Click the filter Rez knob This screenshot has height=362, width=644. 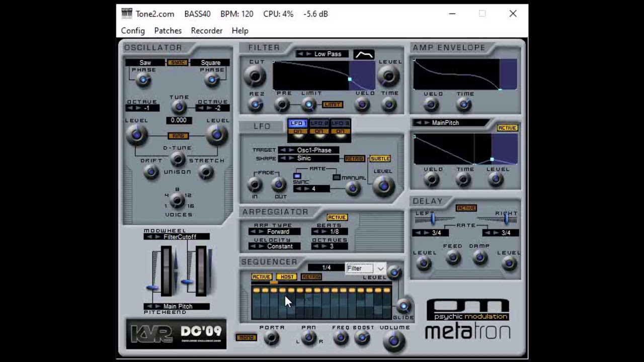tap(256, 105)
